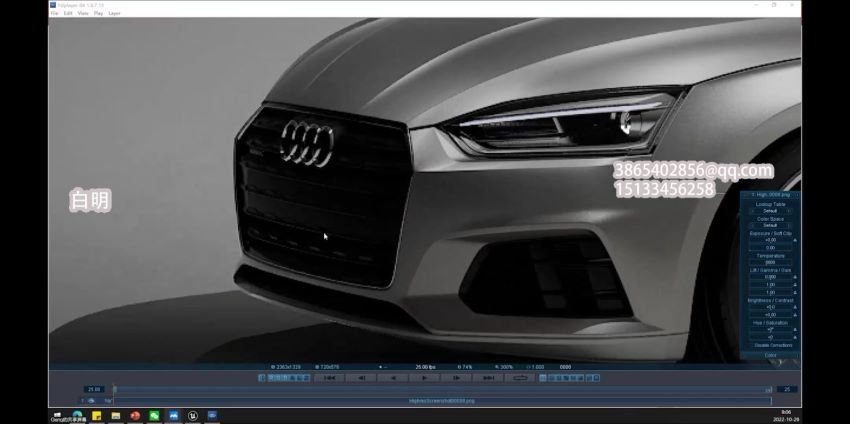This screenshot has height=424, width=850.
Task: Step back one frame
Action: tap(361, 377)
